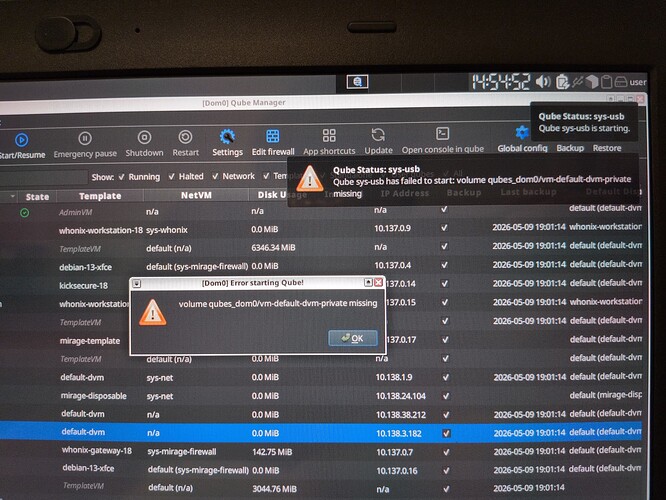
Task: Click the 142.75 MiB disk usage cell
Action: pyautogui.click(x=272, y=452)
